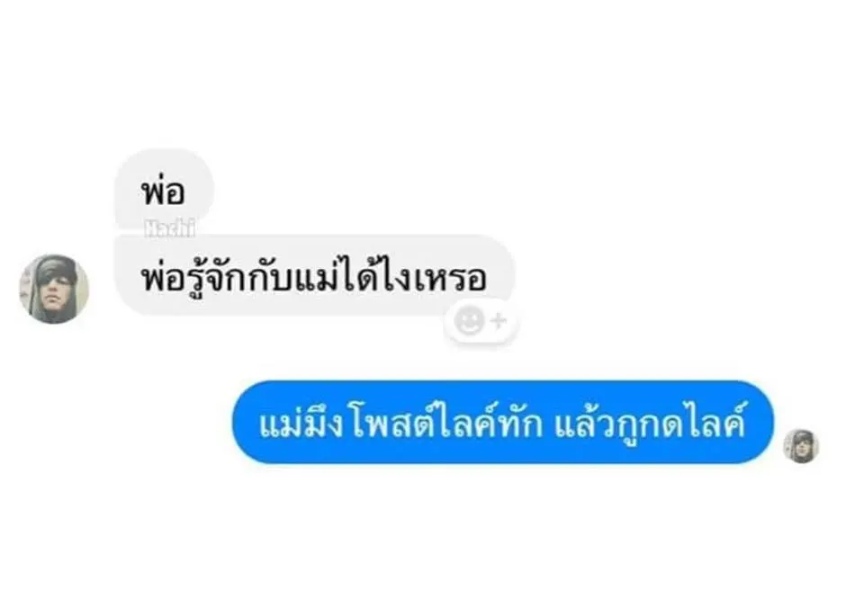
Task: Open the sender's sunglasses profile picture
Action: coord(53,289)
